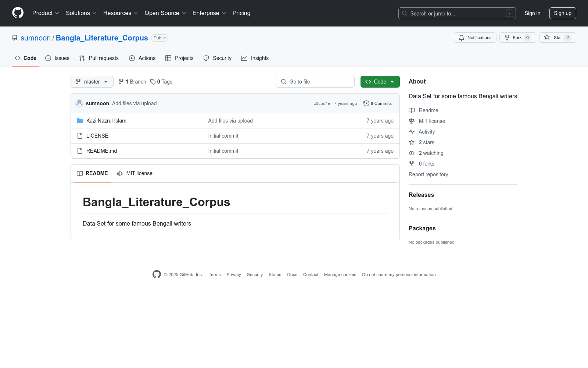The height and width of the screenshot is (368, 588).
Task: Click the Manage cookies footer link
Action: tap(340, 275)
